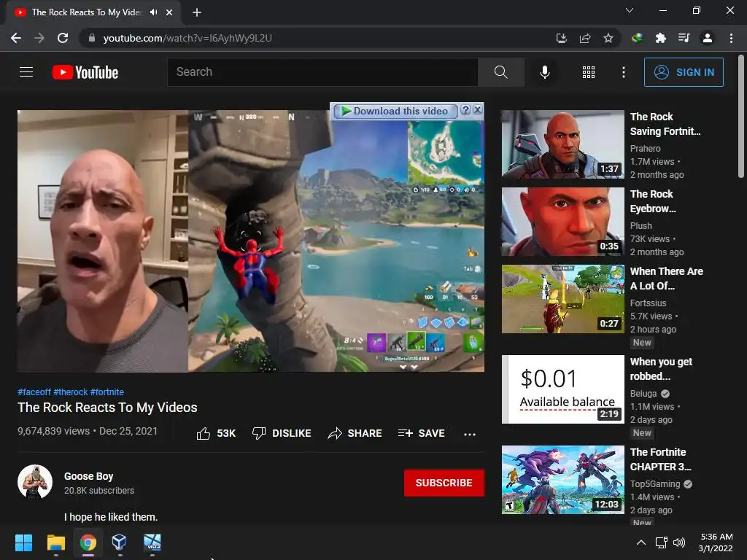Go back with browser back arrow
The height and width of the screenshot is (560, 747).
click(16, 38)
